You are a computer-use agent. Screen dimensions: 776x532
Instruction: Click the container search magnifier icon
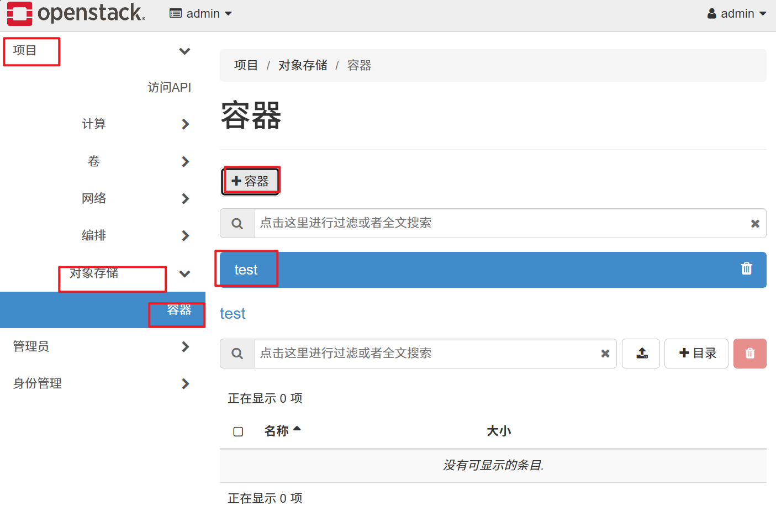(x=237, y=223)
